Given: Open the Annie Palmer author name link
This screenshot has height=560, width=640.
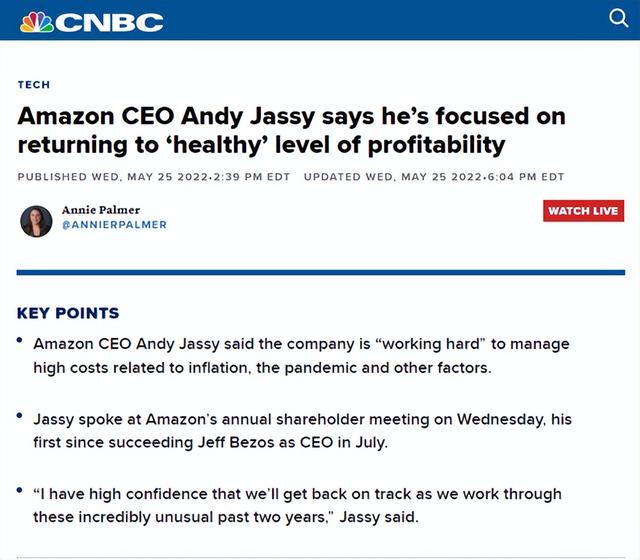Looking at the screenshot, I should (101, 210).
